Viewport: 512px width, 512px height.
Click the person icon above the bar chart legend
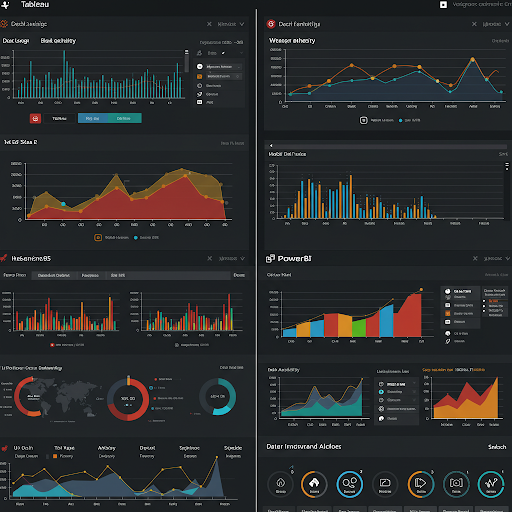click(199, 53)
